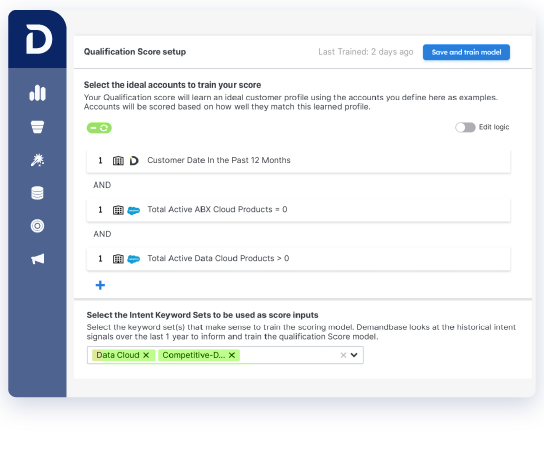The height and width of the screenshot is (451, 544).
Task: Click building icon in Data Cloud Products row
Action: click(x=118, y=259)
